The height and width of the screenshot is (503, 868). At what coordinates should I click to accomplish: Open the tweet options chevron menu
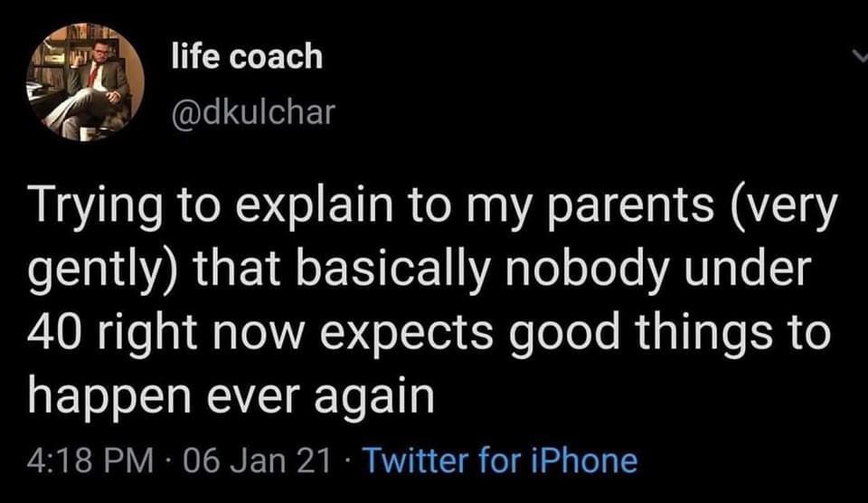[x=859, y=58]
